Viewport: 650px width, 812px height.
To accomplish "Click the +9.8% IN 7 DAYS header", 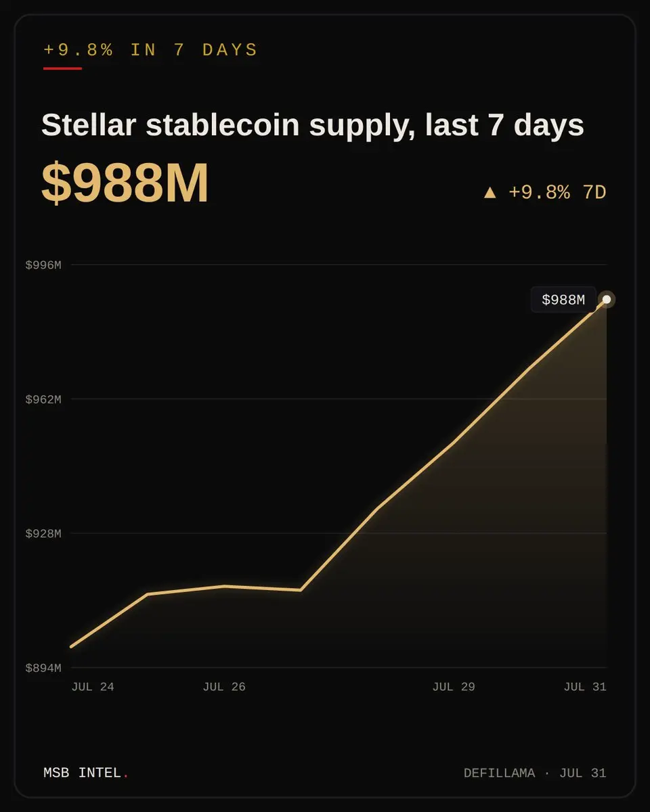I will (x=150, y=50).
